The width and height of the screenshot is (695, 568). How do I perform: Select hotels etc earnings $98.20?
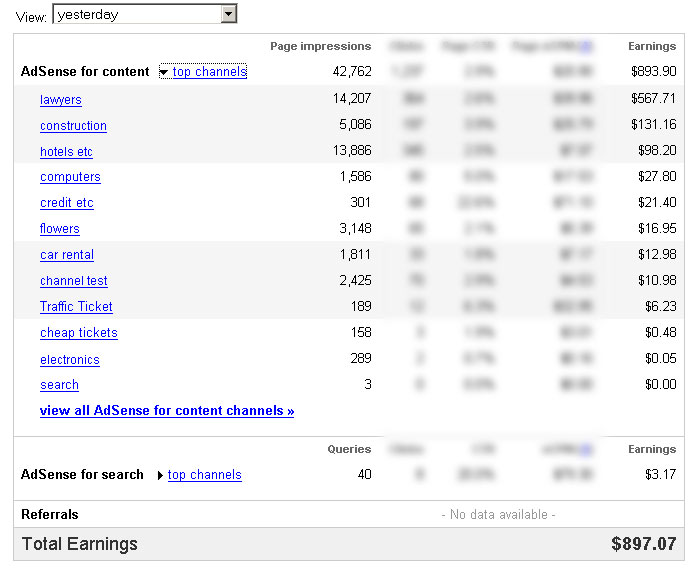click(x=657, y=150)
